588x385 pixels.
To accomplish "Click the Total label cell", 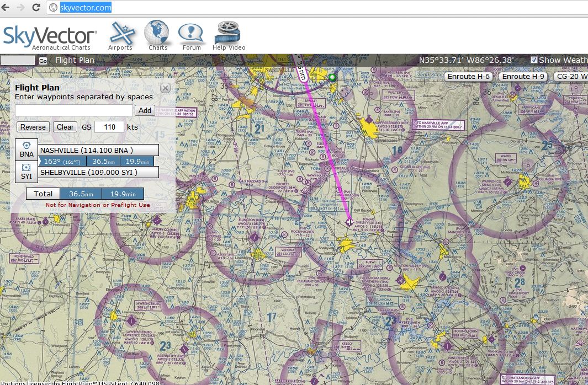I will (43, 194).
